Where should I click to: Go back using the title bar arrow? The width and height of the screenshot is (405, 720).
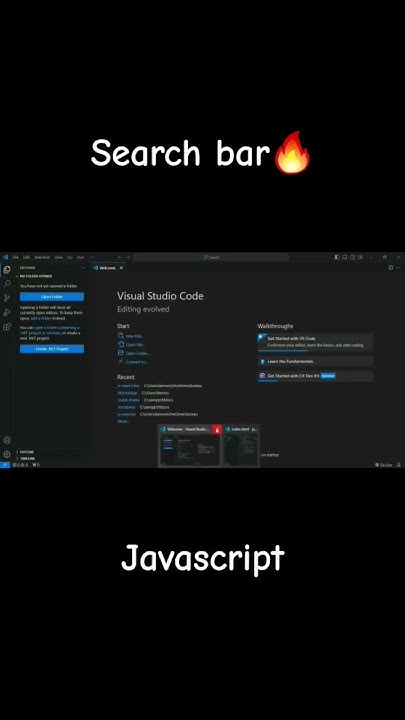pyautogui.click(x=120, y=257)
